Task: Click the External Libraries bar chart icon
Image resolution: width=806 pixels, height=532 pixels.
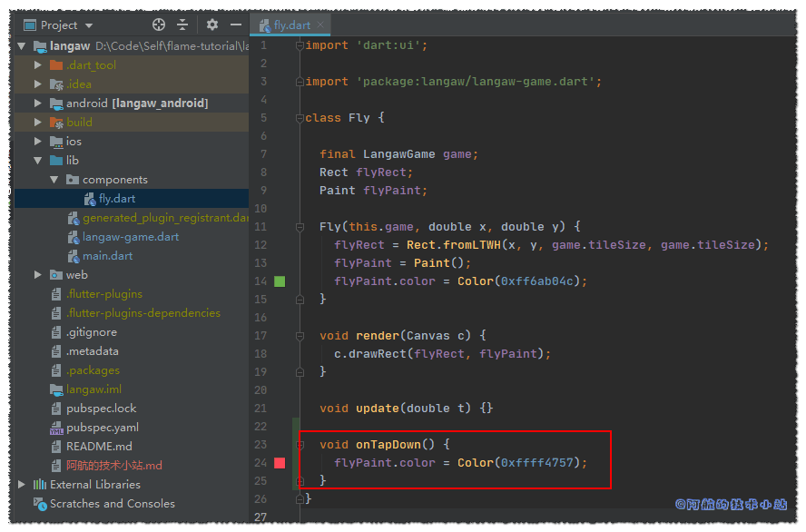Action: click(40, 485)
